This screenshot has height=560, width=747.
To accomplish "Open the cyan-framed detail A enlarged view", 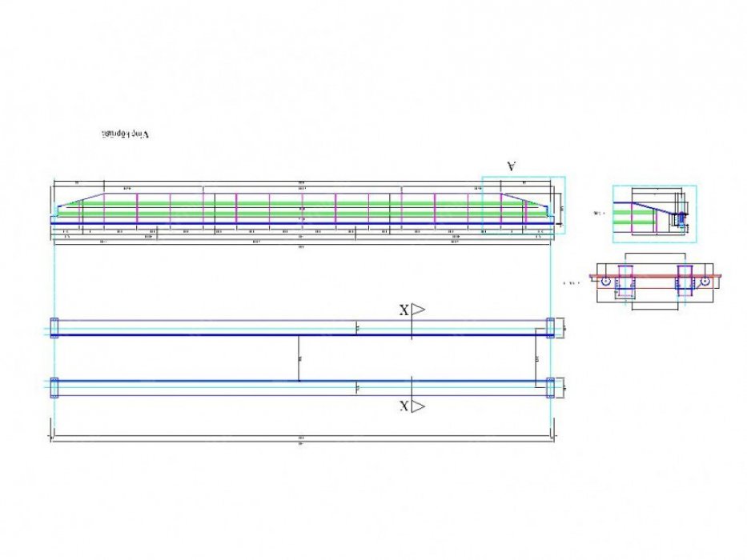I will coord(655,214).
